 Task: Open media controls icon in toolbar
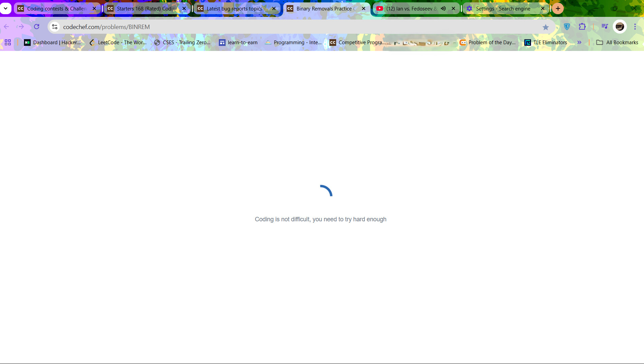coord(605,26)
